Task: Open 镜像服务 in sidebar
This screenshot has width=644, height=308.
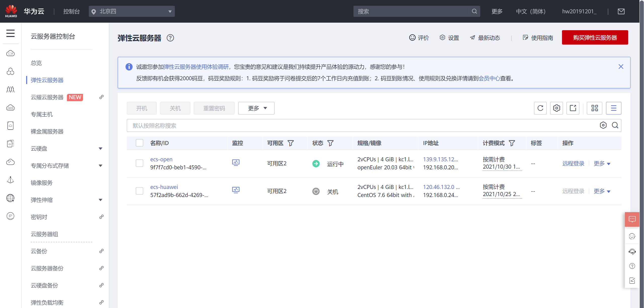Action: [x=42, y=183]
